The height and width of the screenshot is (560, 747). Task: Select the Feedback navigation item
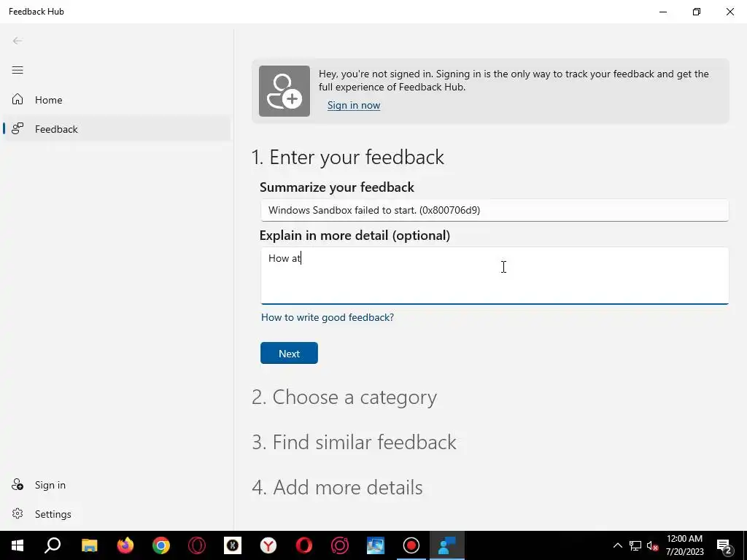pos(117,129)
